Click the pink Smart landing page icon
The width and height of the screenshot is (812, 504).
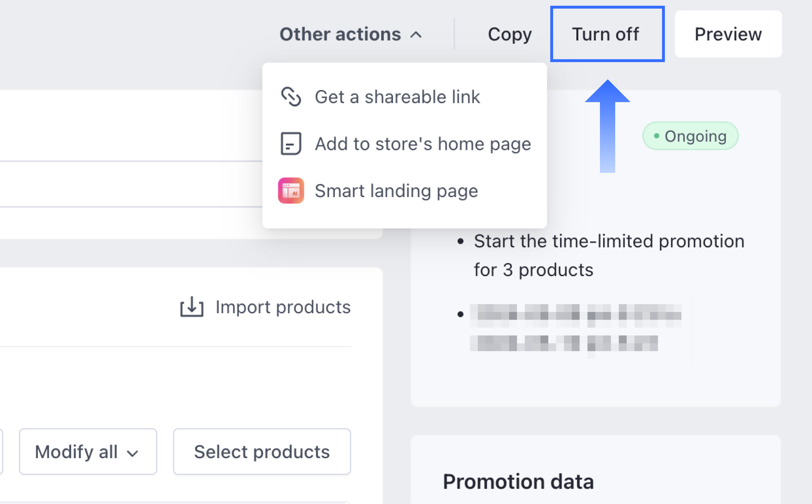[291, 191]
